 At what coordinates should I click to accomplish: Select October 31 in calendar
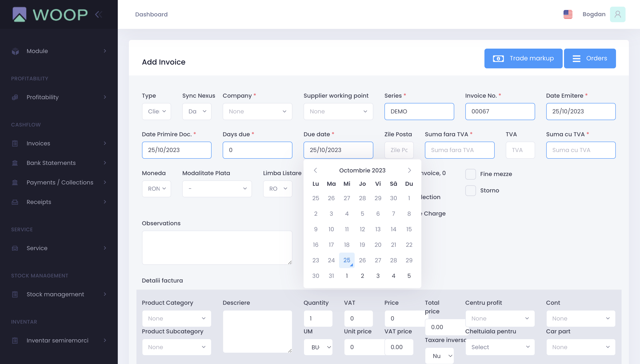click(x=331, y=276)
